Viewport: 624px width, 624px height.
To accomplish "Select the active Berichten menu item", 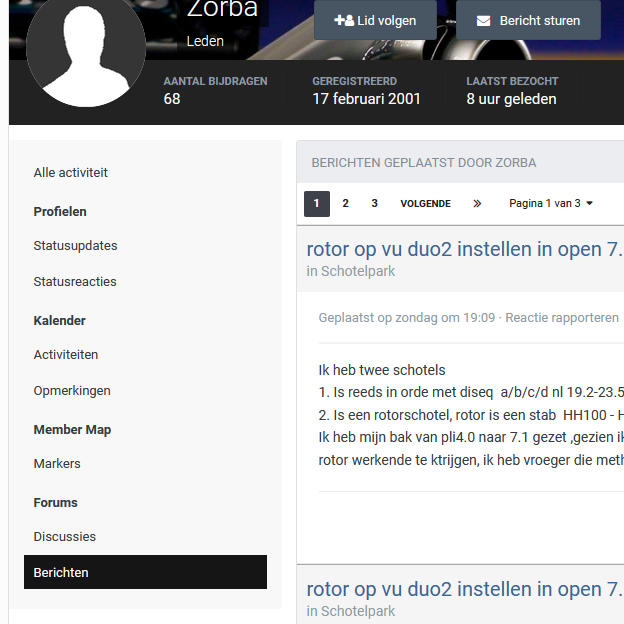I will [x=145, y=572].
